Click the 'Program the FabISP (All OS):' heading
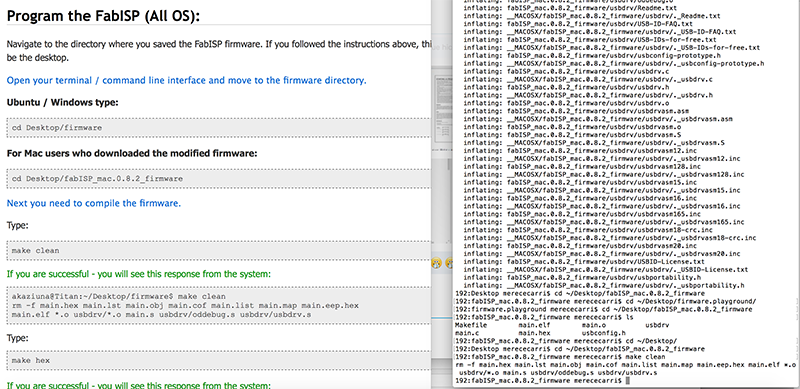 click(x=103, y=16)
